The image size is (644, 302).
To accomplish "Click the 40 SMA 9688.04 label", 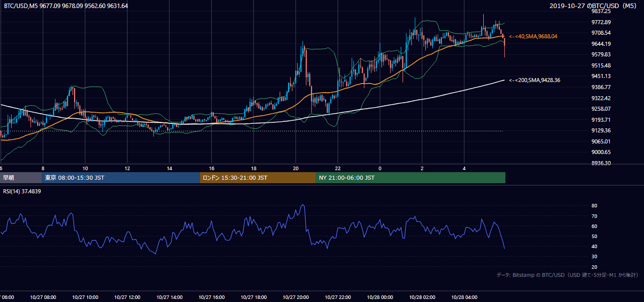I will [x=533, y=36].
